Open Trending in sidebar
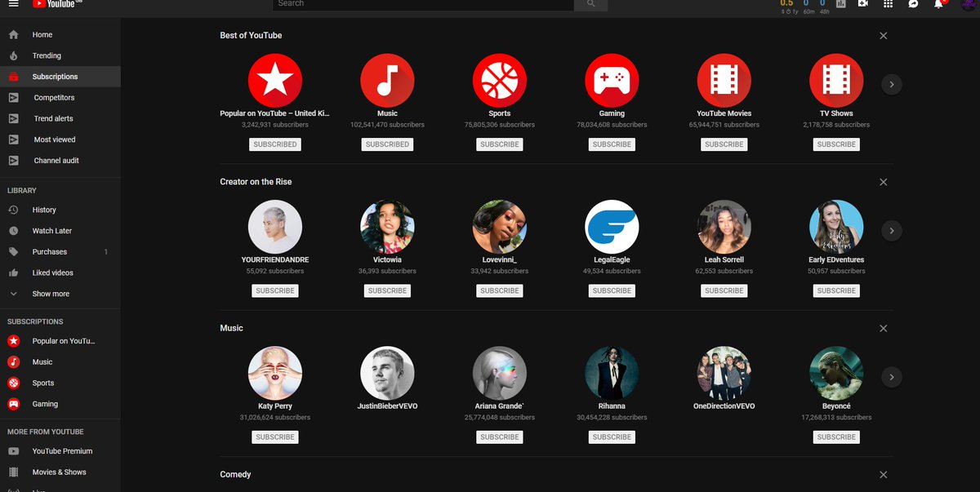This screenshot has width=980, height=492. pyautogui.click(x=60, y=55)
